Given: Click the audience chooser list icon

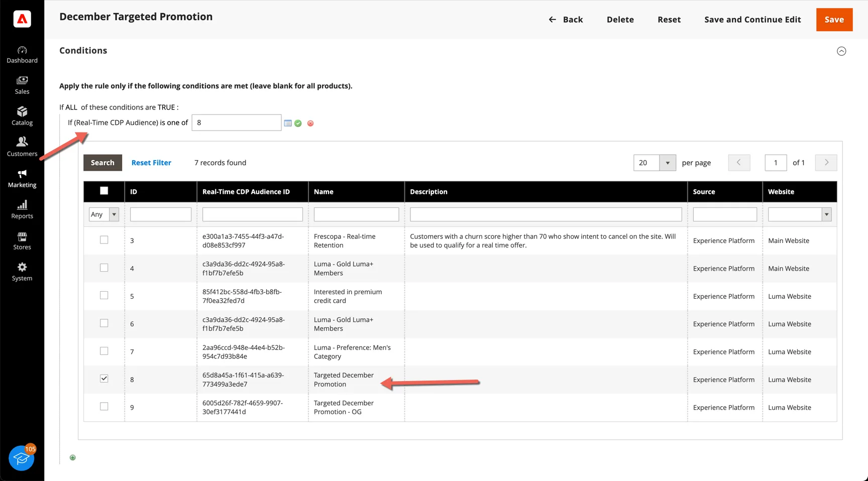Looking at the screenshot, I should tap(288, 123).
